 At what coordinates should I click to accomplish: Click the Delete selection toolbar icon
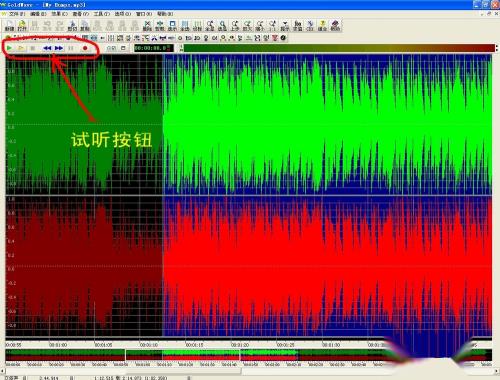147,26
